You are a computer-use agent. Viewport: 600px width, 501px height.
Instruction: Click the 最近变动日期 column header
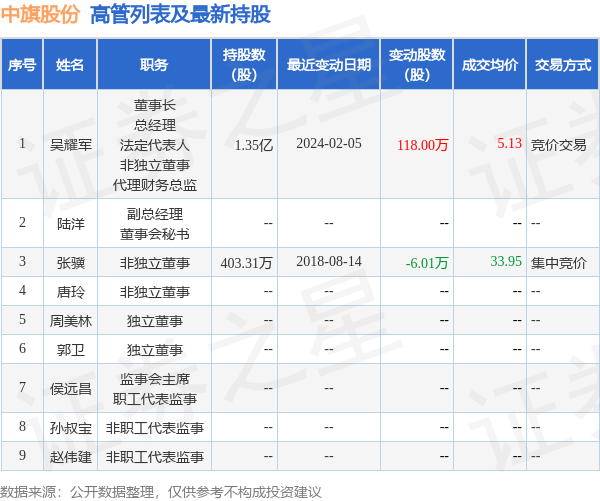[329, 65]
